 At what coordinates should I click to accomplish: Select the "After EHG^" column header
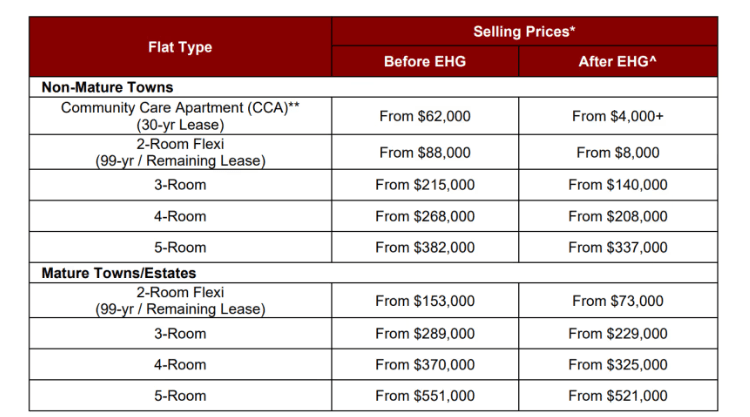(x=618, y=62)
